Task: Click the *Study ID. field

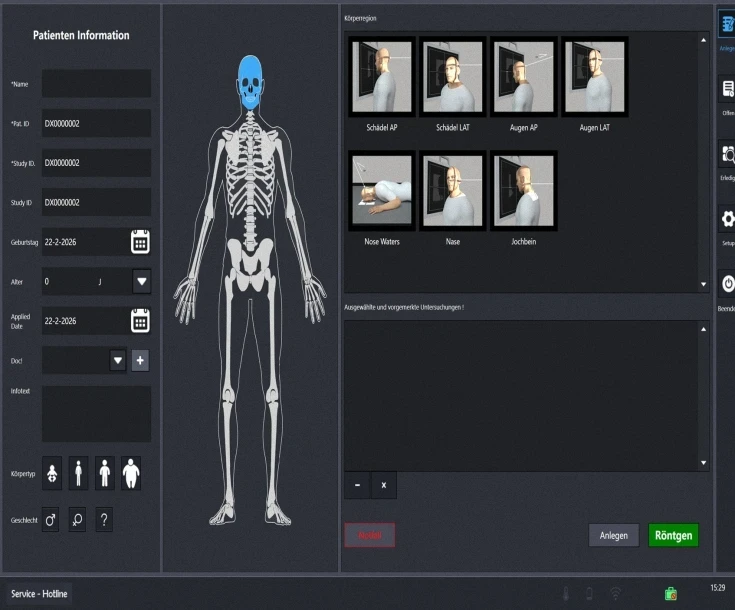Action: click(x=97, y=163)
